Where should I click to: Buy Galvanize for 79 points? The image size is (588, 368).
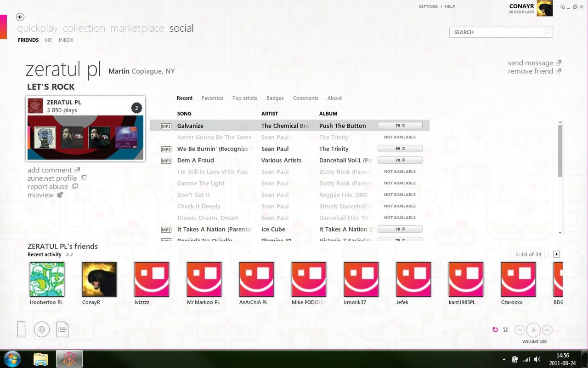click(400, 126)
